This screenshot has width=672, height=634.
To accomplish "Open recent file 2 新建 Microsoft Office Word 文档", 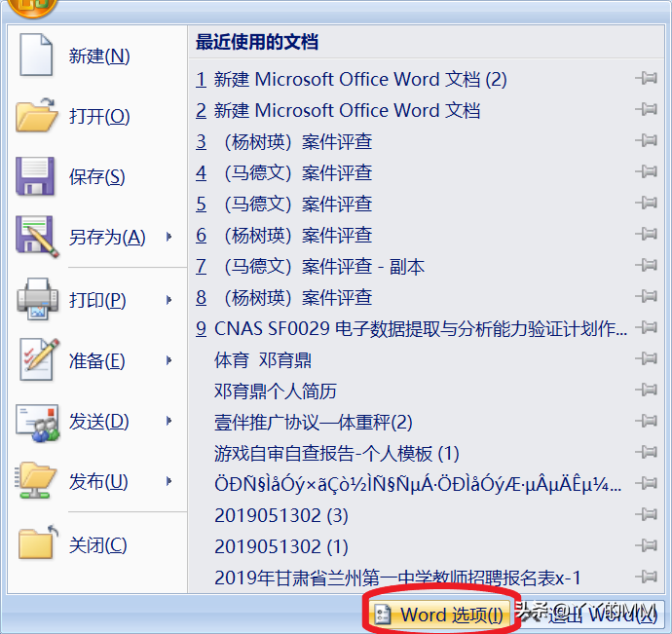I will pos(338,111).
